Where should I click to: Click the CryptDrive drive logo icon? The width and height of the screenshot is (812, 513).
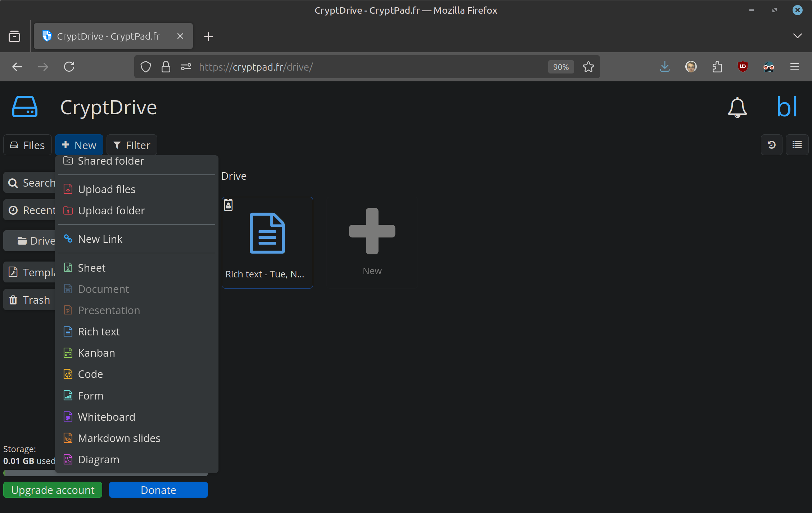click(25, 107)
